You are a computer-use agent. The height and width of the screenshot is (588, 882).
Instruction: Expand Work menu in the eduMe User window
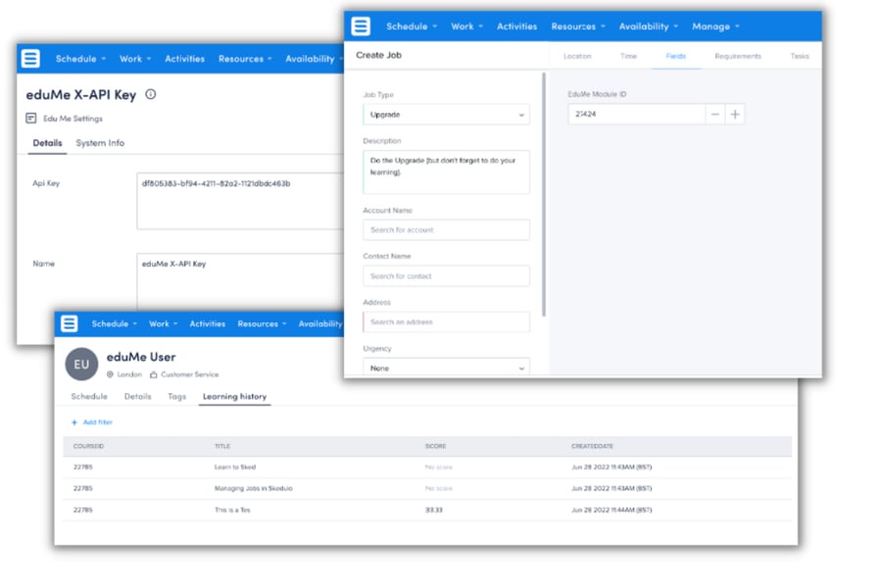coord(163,323)
